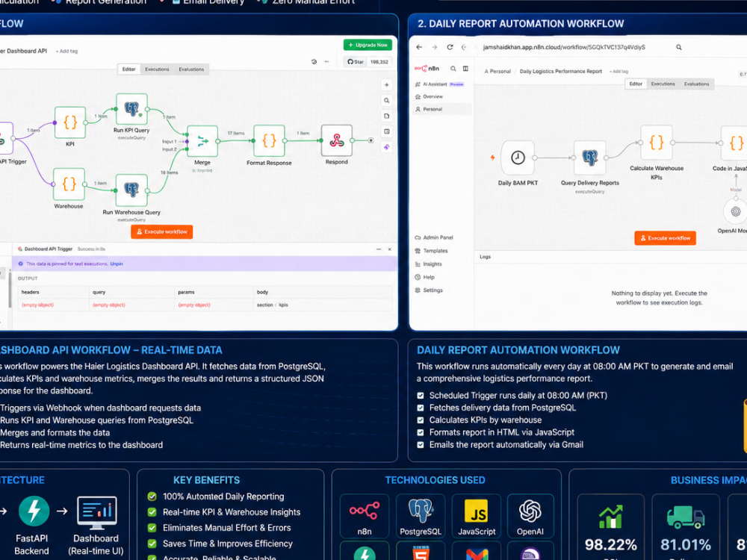
Task: Click Execute workflow in the Dashboard API window
Action: pos(162,232)
